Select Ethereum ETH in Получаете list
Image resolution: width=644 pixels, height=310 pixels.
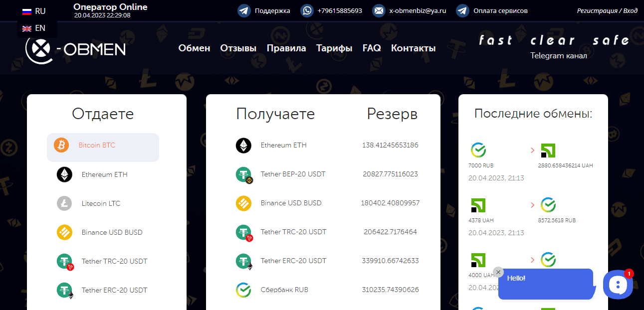283,146
